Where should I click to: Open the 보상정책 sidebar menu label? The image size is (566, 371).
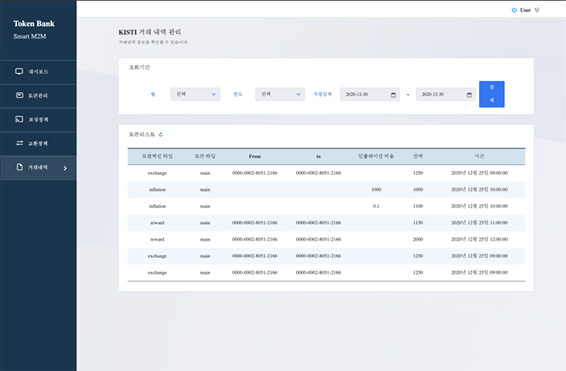coord(38,119)
